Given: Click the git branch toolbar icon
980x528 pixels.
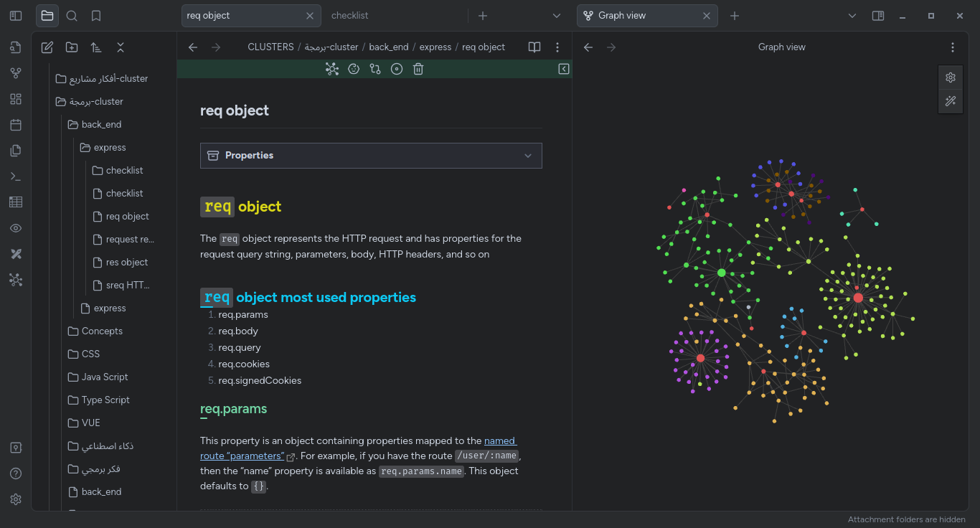Looking at the screenshot, I should coord(375,69).
